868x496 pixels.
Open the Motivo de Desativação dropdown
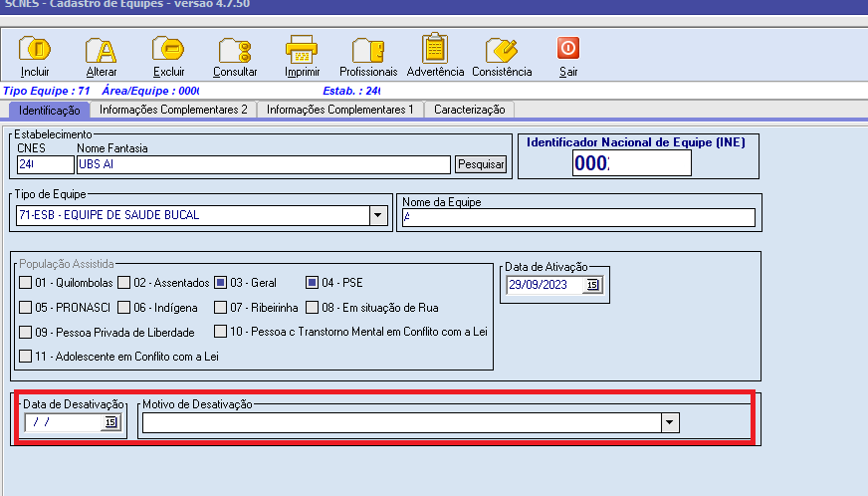(671, 423)
